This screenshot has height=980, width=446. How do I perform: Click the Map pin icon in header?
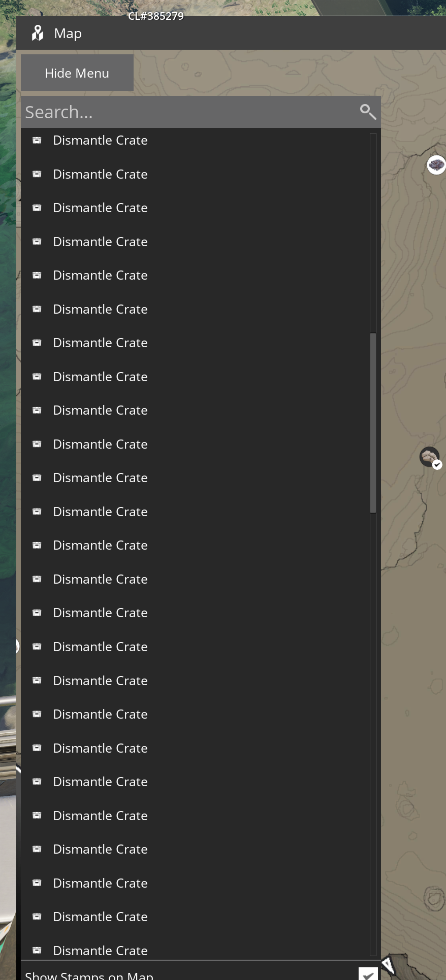click(38, 33)
